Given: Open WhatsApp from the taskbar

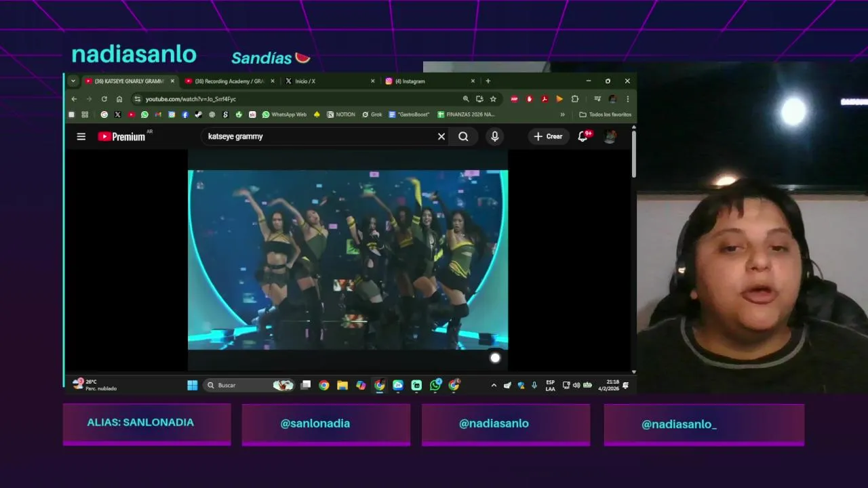Looking at the screenshot, I should point(435,385).
